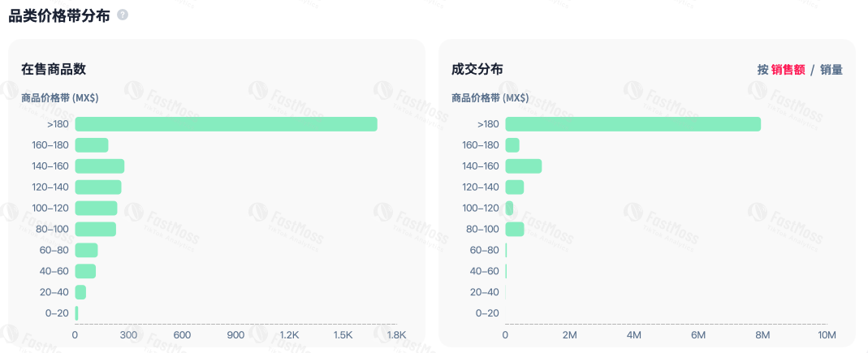Select the >180 bar in 在售商品数 chart

coord(226,124)
